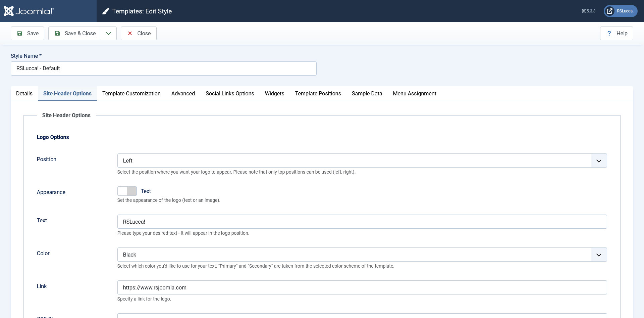The width and height of the screenshot is (644, 318).
Task: Open the Social Links Options tab
Action: coord(230,93)
